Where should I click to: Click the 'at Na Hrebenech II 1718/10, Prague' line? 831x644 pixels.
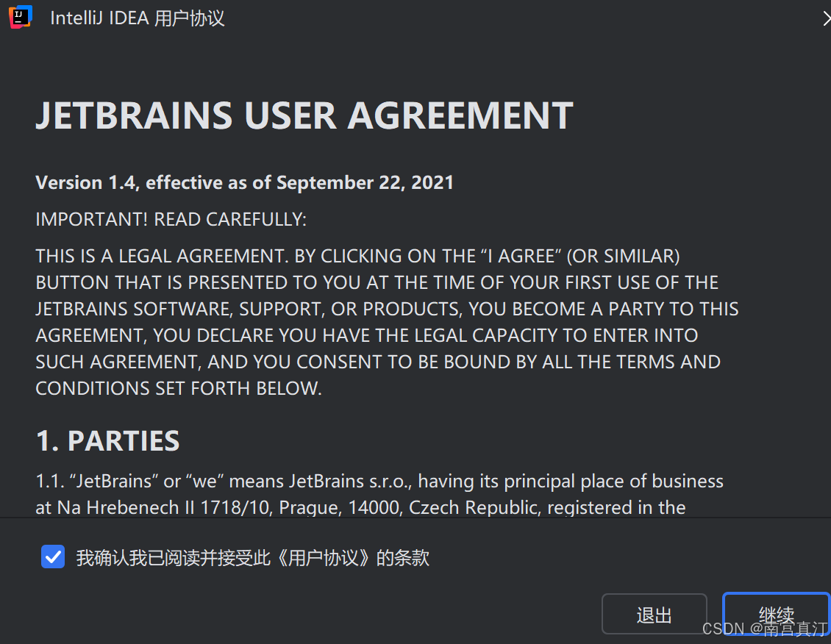point(360,507)
